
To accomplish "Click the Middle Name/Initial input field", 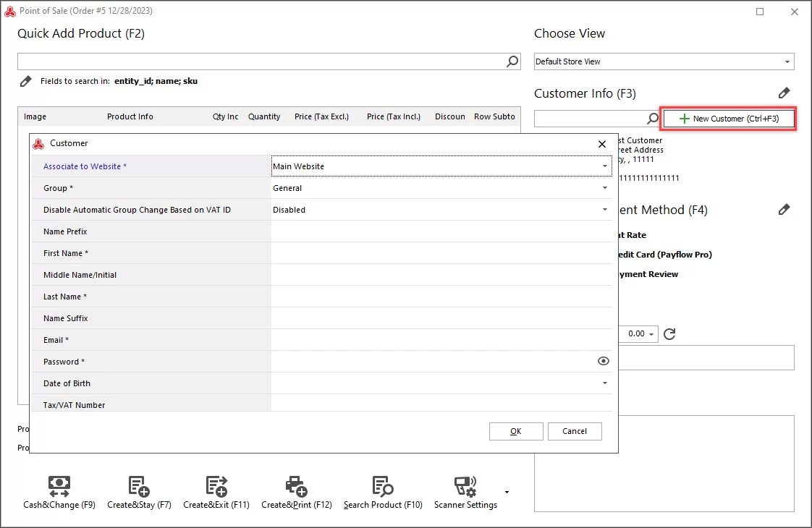I will 441,275.
